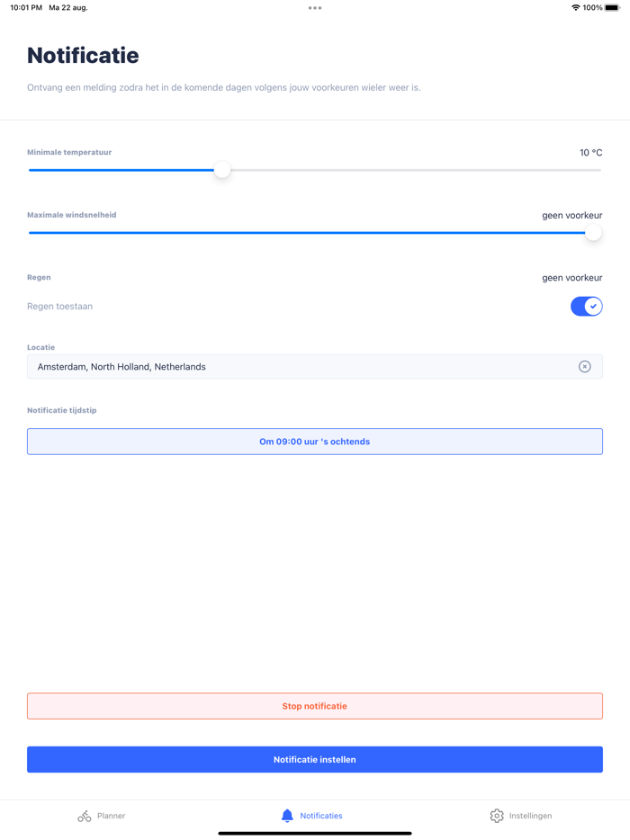Tap the home indicator bar

[x=315, y=833]
